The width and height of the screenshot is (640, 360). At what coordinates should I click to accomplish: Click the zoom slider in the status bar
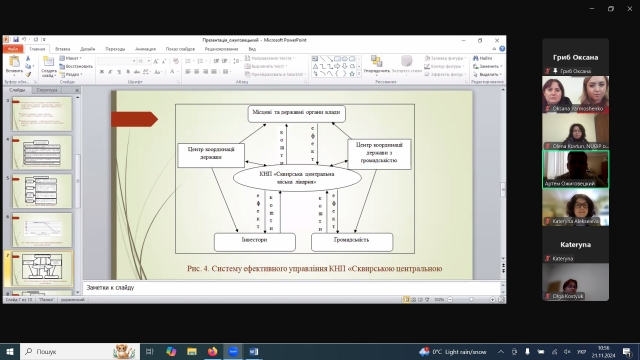(x=471, y=300)
